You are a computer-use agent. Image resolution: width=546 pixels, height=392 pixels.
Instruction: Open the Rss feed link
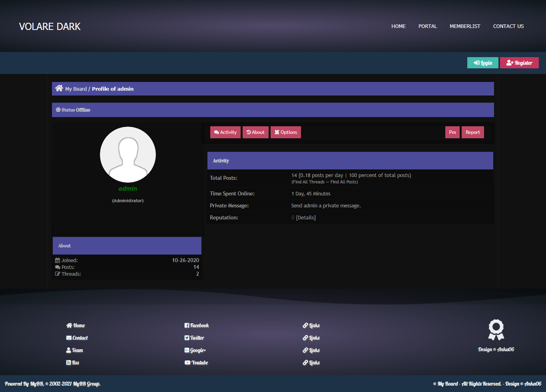(73, 363)
